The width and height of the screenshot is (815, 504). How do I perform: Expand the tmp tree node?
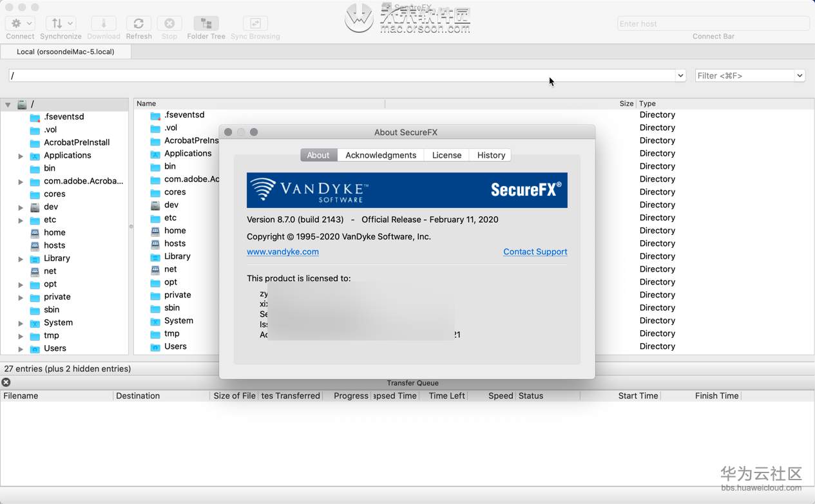coord(21,336)
